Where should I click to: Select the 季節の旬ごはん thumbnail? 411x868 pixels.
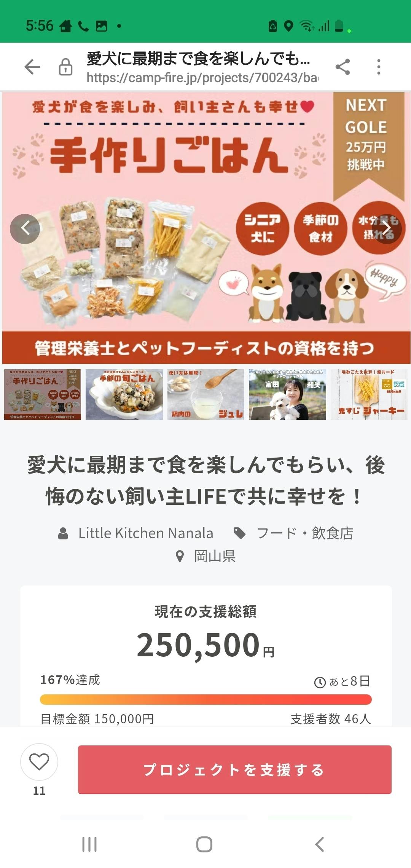coord(124,394)
